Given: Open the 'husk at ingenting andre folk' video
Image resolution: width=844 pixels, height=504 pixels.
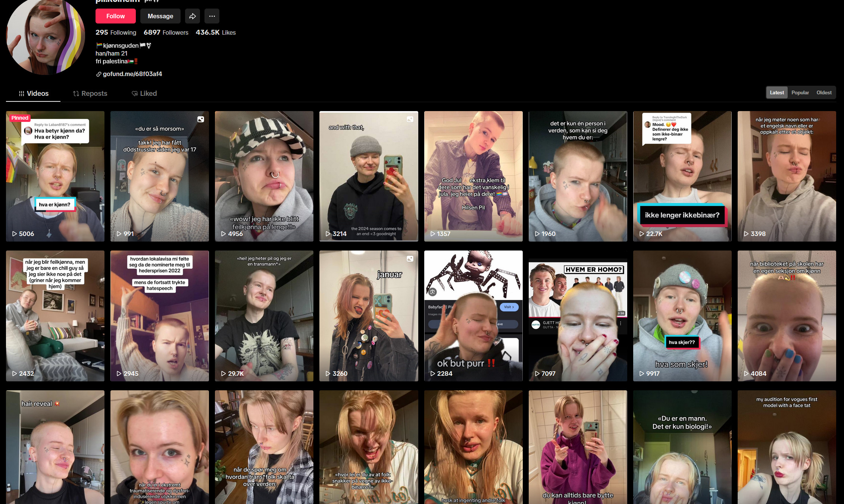Looking at the screenshot, I should pyautogui.click(x=473, y=447).
